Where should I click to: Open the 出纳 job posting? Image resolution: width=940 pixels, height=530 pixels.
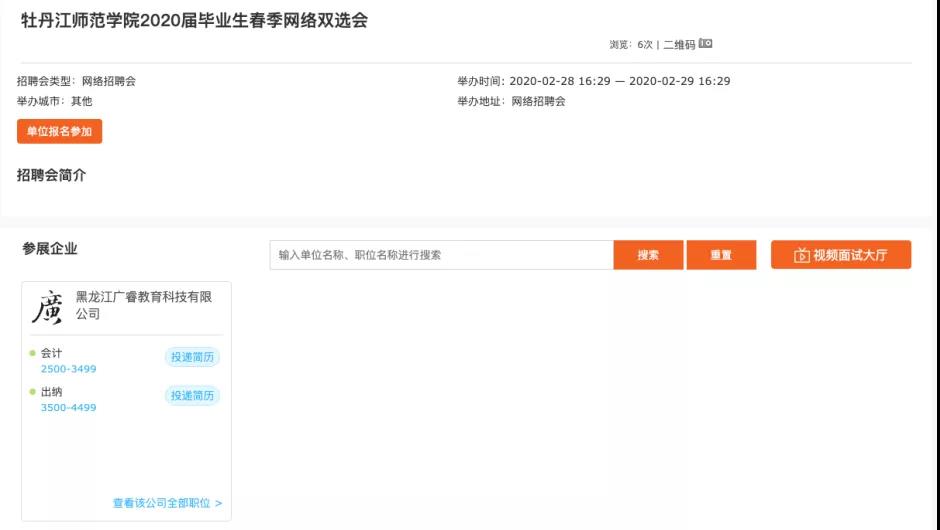tap(51, 392)
